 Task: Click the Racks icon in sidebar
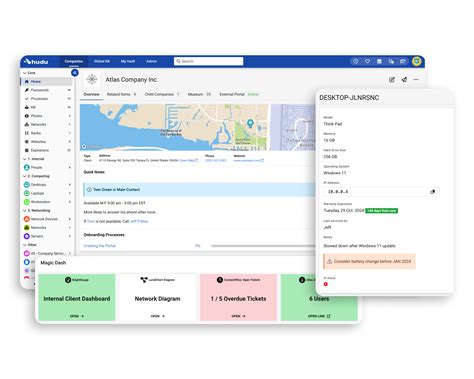tap(27, 133)
